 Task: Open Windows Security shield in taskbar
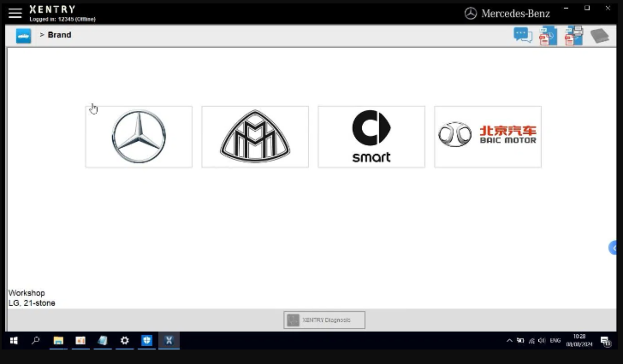pyautogui.click(x=147, y=341)
